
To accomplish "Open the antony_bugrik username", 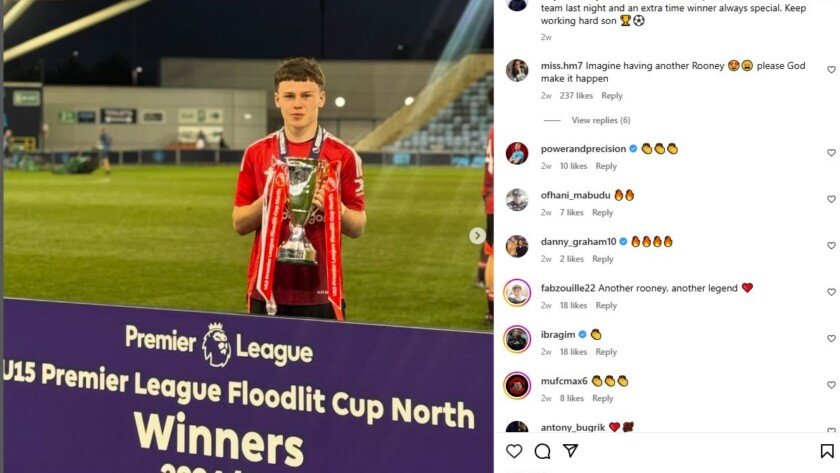I will [x=573, y=427].
